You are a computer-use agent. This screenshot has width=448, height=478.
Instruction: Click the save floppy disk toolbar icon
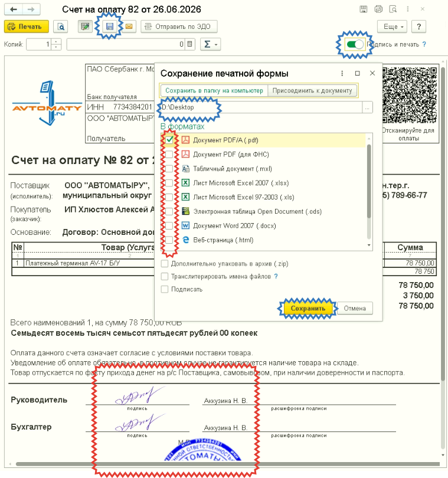(x=109, y=27)
